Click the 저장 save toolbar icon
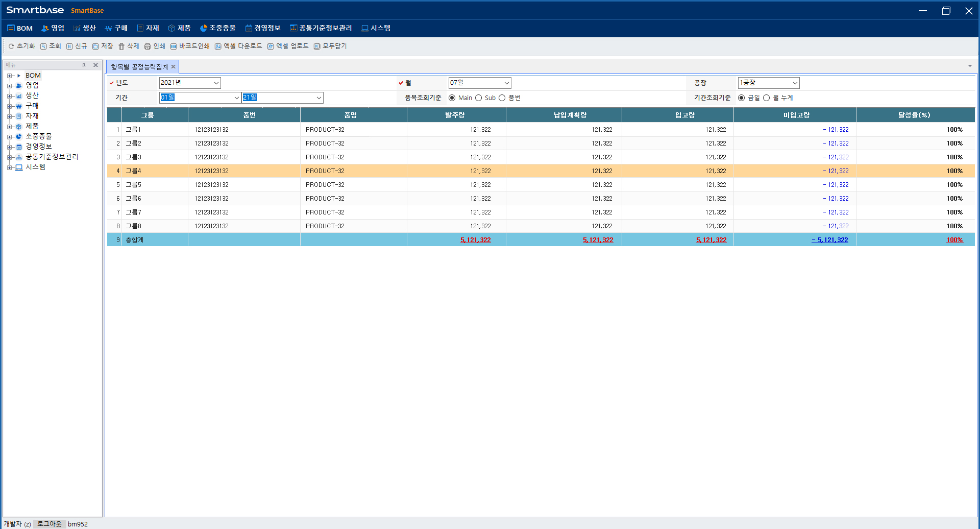 (95, 46)
